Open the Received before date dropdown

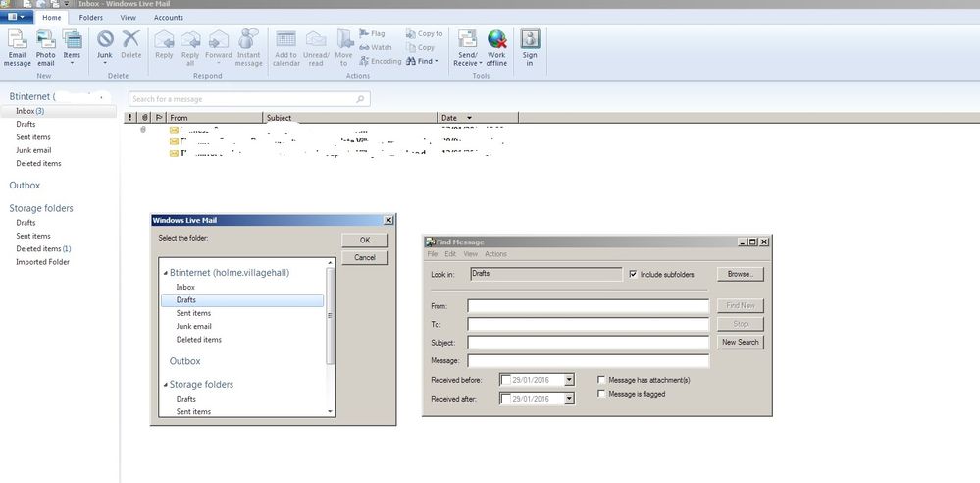coord(569,380)
